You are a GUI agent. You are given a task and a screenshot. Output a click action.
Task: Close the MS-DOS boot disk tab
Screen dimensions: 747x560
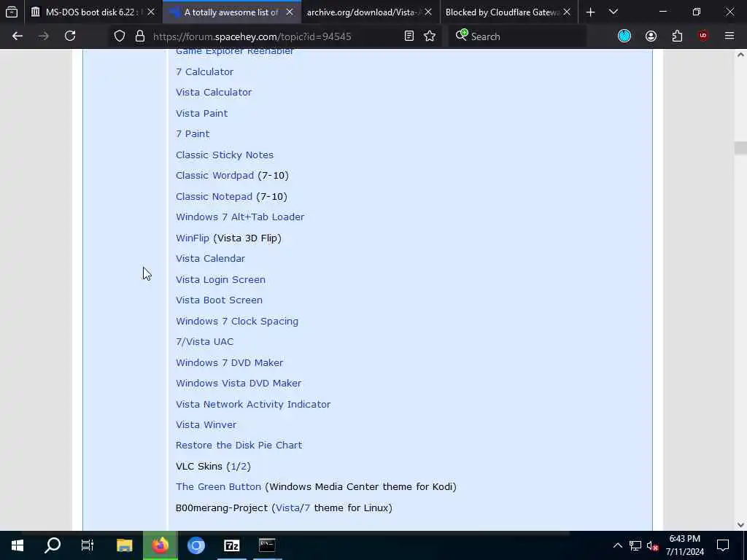[x=151, y=12]
